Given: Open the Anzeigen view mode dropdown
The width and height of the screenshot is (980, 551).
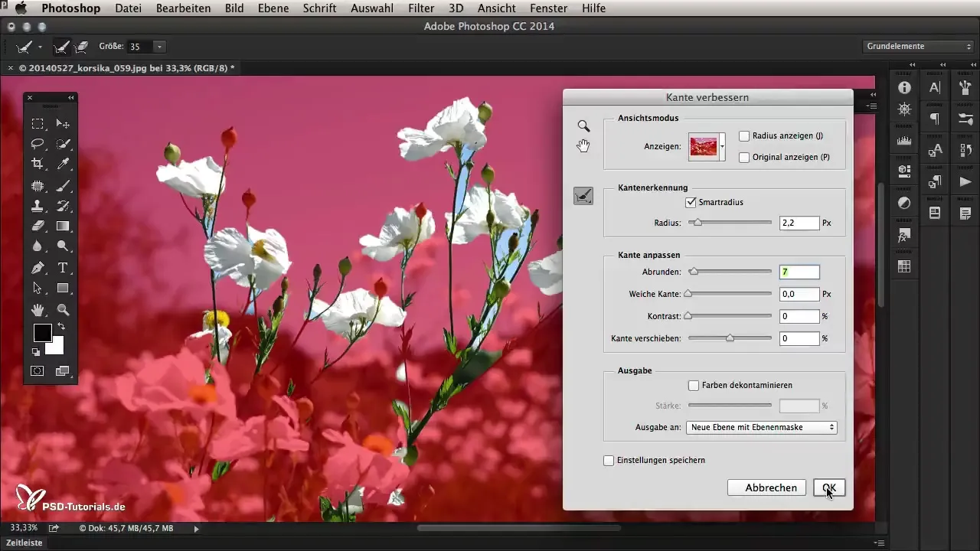Looking at the screenshot, I should 722,146.
